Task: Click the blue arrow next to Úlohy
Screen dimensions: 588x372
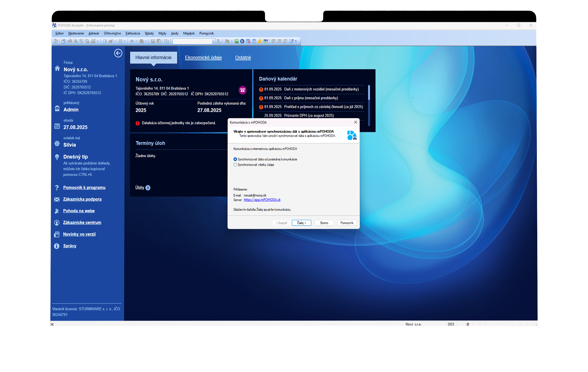Action: click(x=148, y=188)
